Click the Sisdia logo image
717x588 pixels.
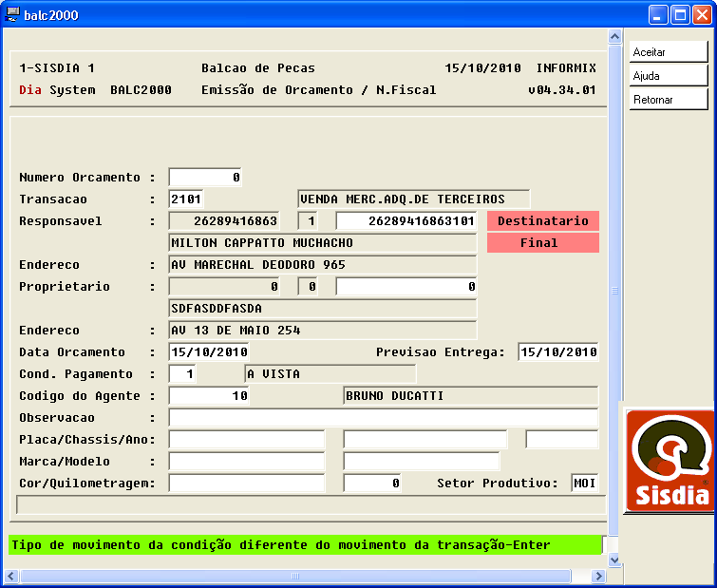coord(670,460)
